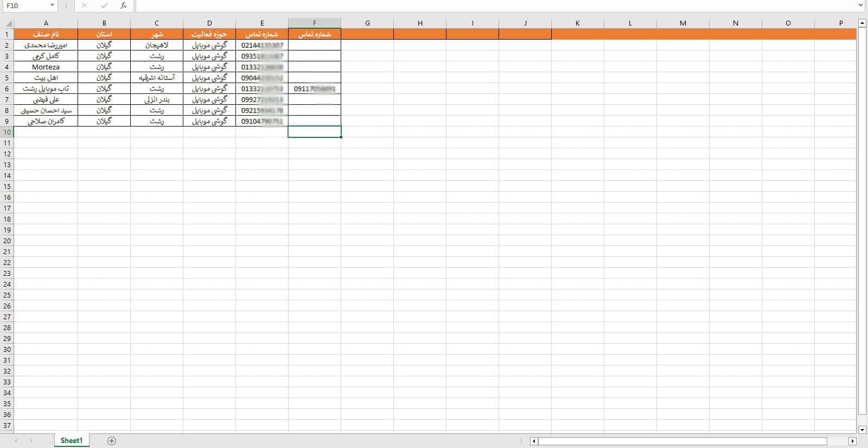Click horizontal scrollbar right arrow

852,441
